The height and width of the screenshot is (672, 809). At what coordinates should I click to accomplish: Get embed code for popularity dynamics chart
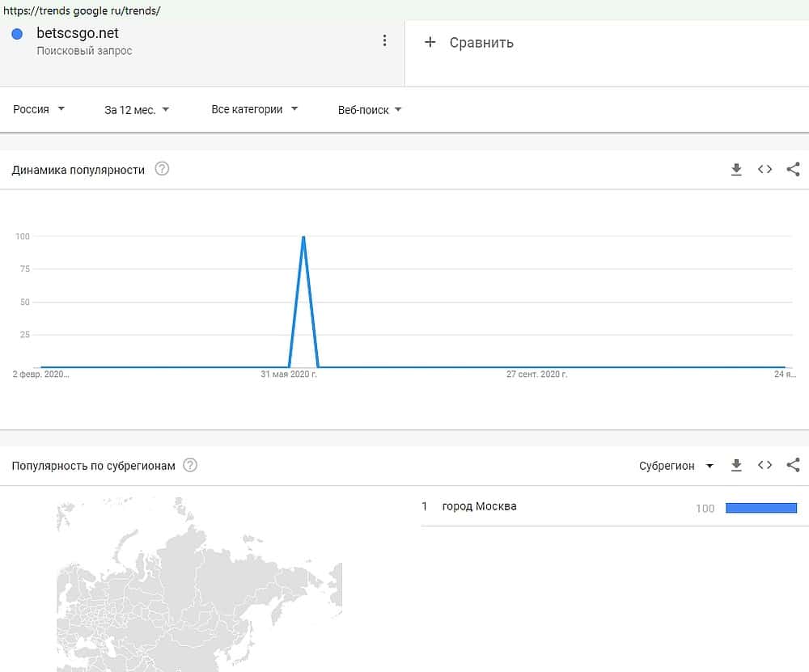[x=765, y=169]
